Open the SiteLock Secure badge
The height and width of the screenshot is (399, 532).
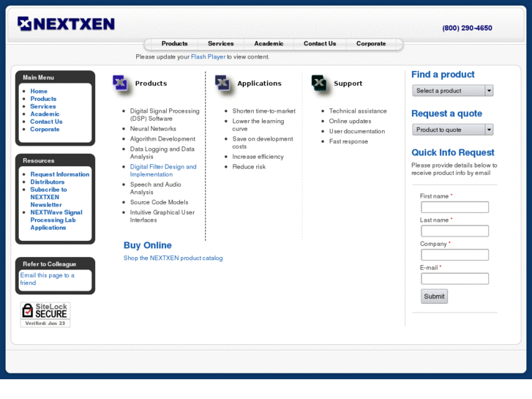[45, 315]
